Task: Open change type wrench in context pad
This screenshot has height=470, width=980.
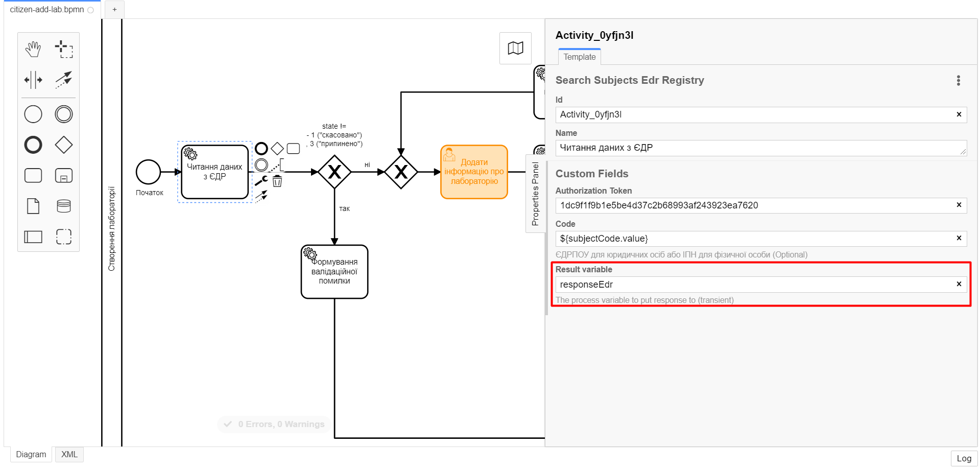Action: (261, 180)
